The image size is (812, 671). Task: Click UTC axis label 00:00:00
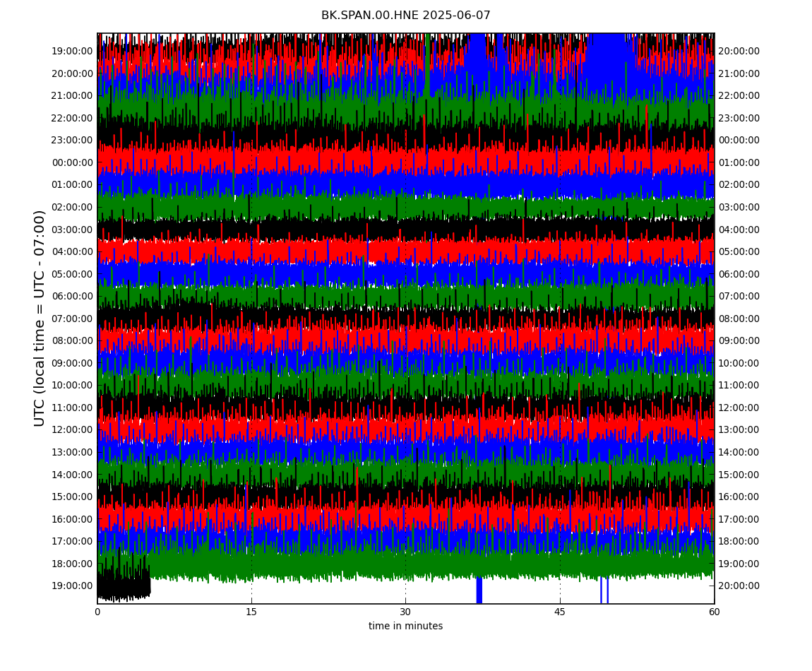[73, 162]
